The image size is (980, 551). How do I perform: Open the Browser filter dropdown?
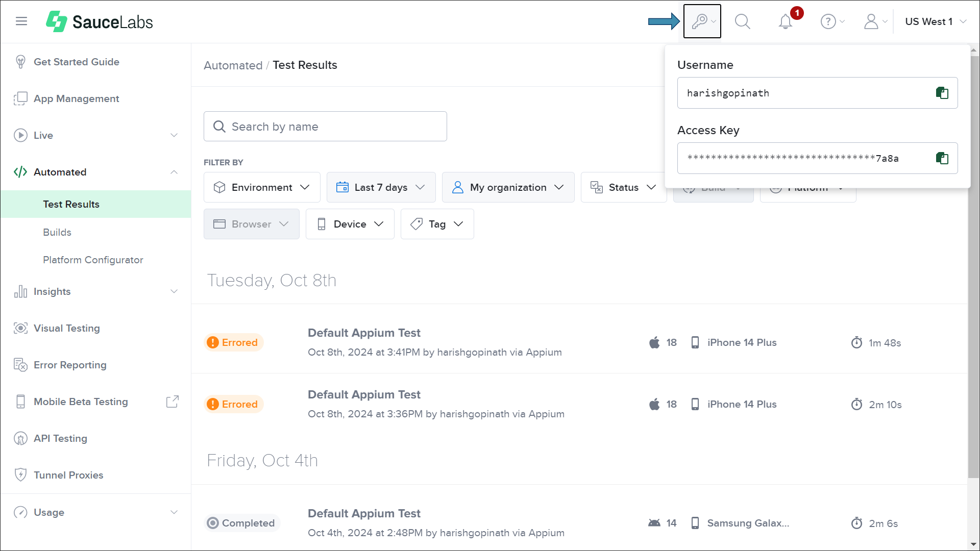point(251,224)
